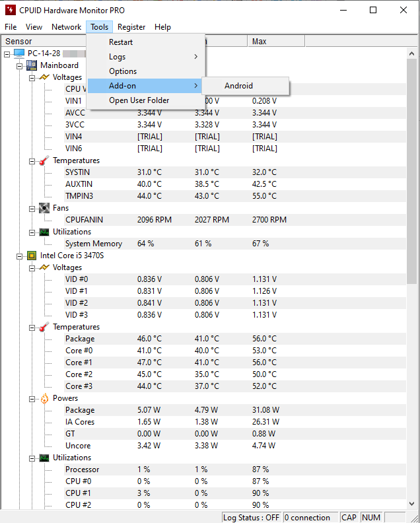Image resolution: width=420 pixels, height=523 pixels.
Task: Click the Mainboard chip icon
Action: [32, 65]
